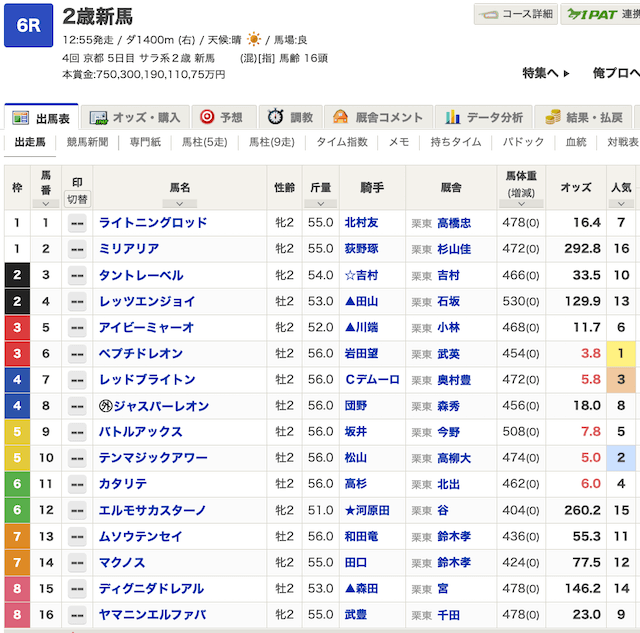Viewport: 640px width, 633px height.
Task: Click the 特集へ link
Action: (x=546, y=73)
